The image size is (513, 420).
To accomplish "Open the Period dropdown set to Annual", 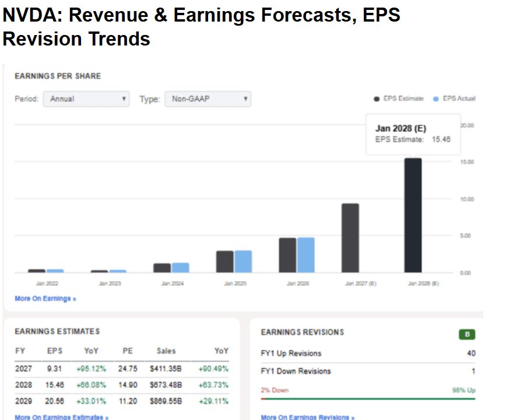I will coord(86,99).
